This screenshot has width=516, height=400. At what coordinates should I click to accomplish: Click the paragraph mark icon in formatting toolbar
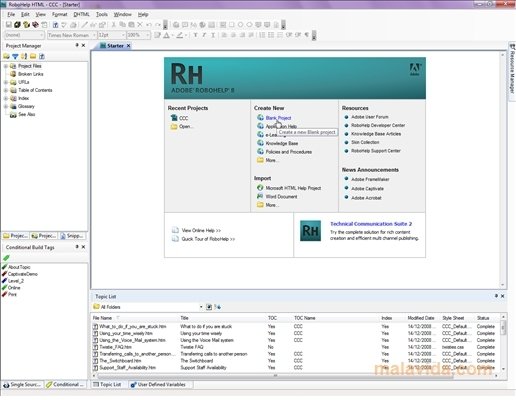306,35
